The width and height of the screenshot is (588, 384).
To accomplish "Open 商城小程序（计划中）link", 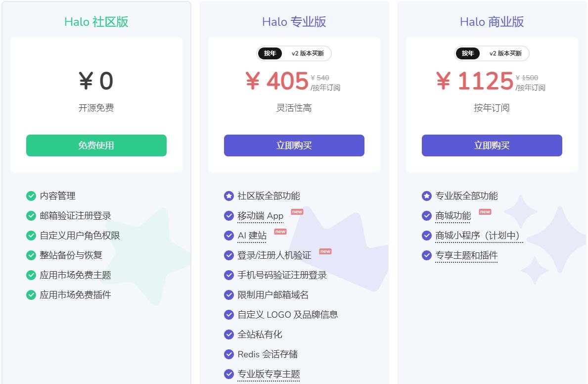I will (x=479, y=236).
